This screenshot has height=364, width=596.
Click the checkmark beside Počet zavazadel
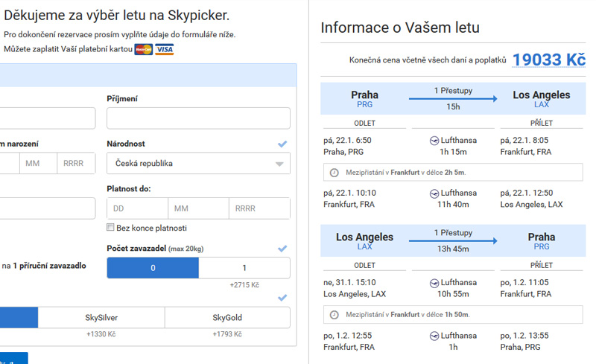[282, 249]
